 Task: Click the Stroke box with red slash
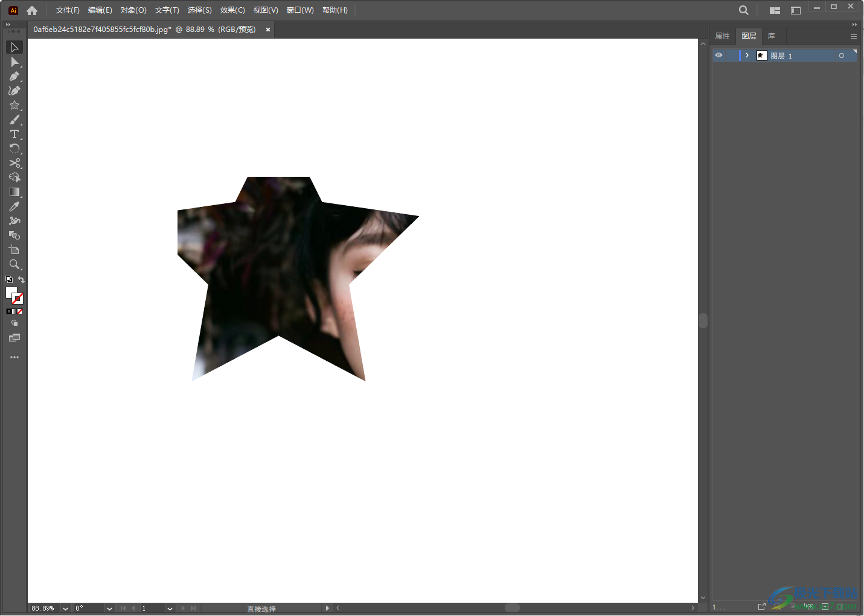click(x=18, y=299)
